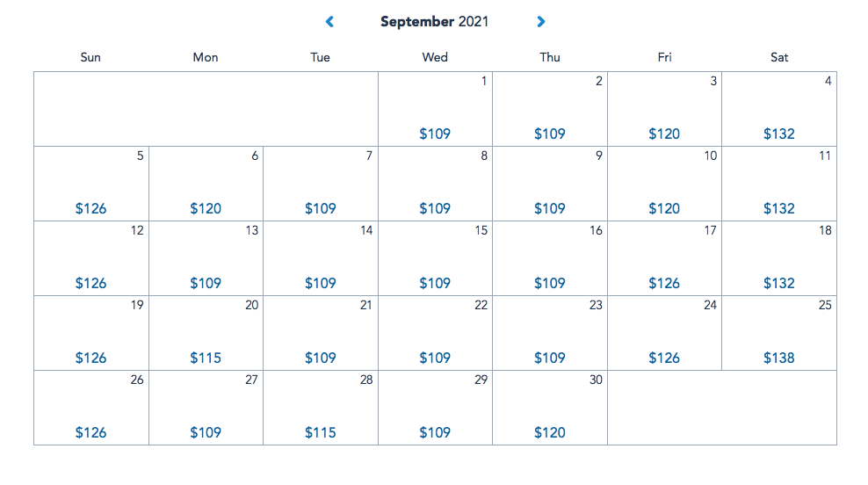
Task: Pick September 28 at $115
Action: [x=321, y=409]
